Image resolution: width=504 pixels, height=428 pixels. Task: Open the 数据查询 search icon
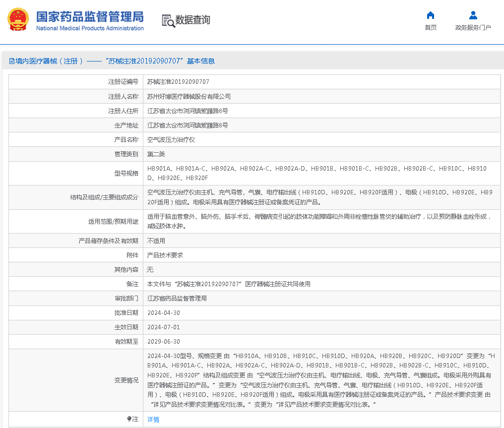click(168, 21)
